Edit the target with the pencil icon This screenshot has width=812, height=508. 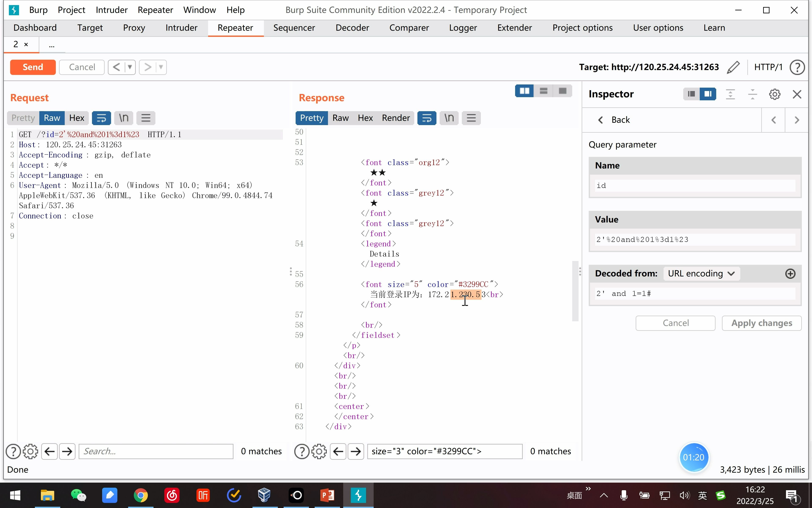click(733, 67)
